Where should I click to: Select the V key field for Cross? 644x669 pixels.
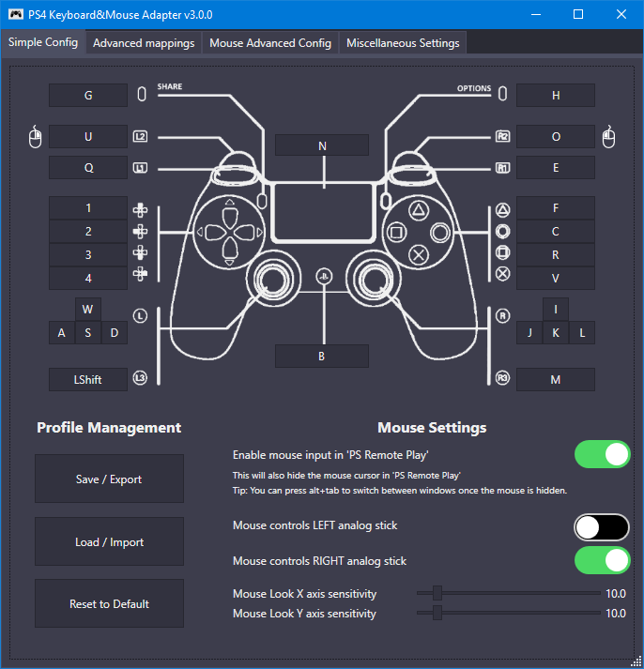(556, 278)
